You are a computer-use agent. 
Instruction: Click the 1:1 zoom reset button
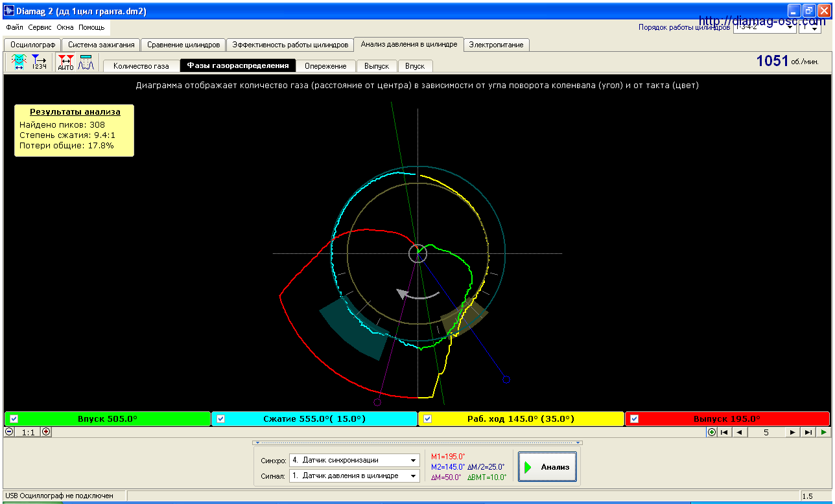pyautogui.click(x=28, y=431)
